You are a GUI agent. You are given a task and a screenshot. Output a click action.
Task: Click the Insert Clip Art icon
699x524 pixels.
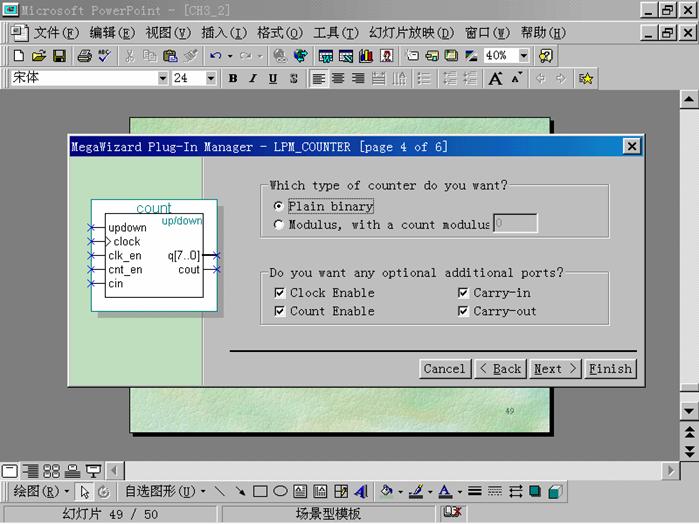[387, 56]
